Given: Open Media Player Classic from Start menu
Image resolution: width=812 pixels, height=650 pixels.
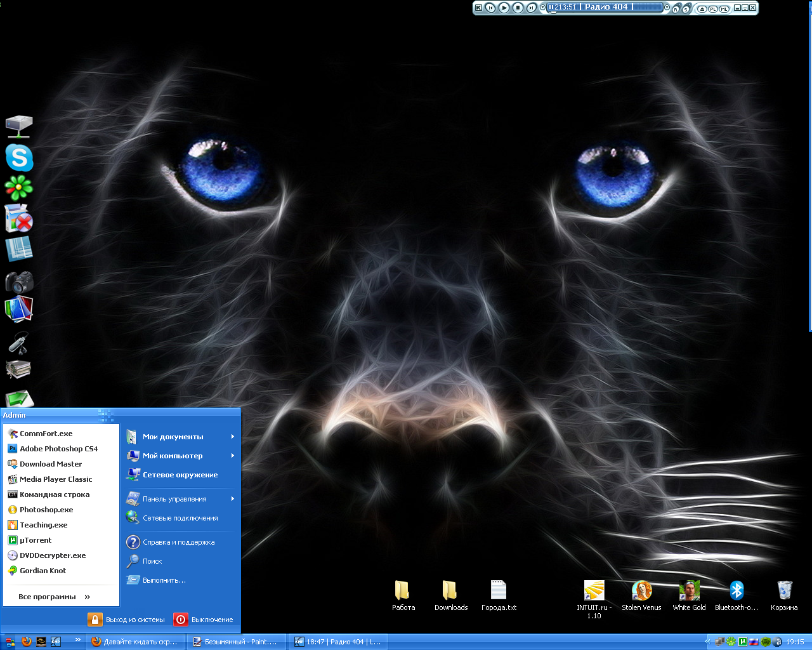Looking at the screenshot, I should [61, 479].
